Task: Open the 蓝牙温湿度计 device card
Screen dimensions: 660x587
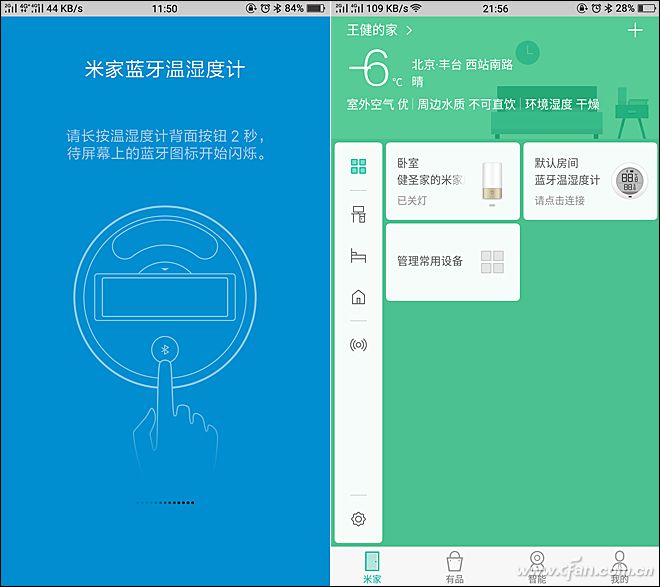Action: click(590, 181)
